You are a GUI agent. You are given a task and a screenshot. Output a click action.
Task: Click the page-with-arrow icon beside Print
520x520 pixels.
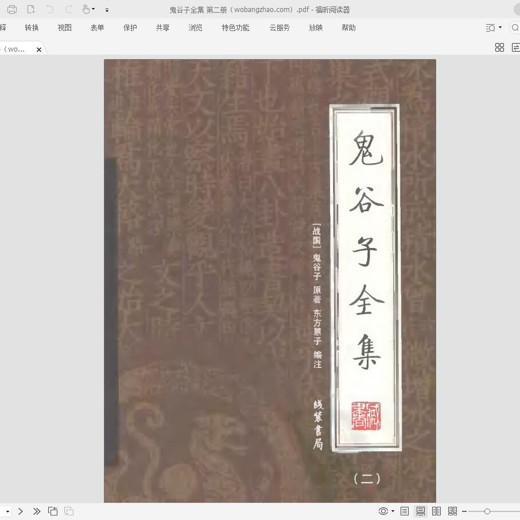[x=31, y=9]
